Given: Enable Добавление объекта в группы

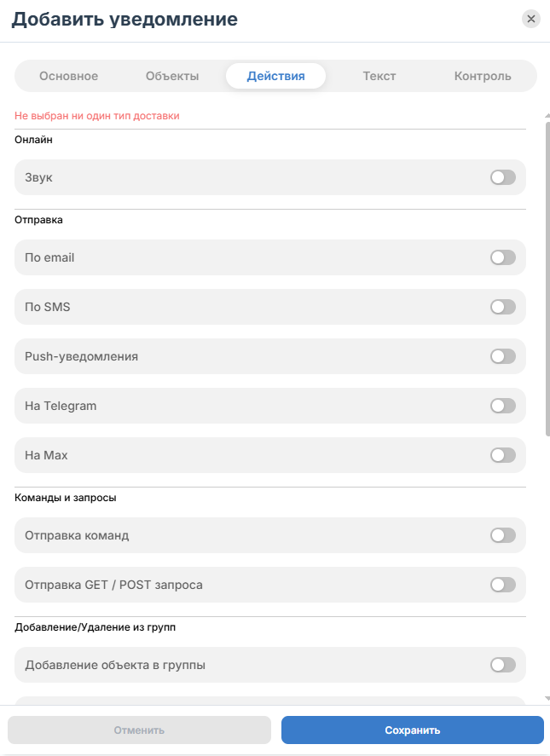Looking at the screenshot, I should coord(503,665).
